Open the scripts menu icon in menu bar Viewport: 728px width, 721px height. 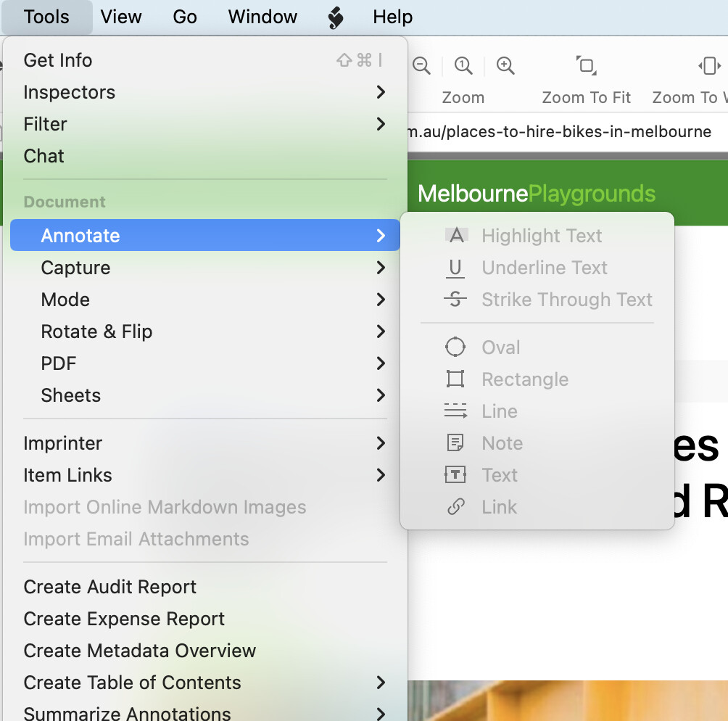[335, 17]
